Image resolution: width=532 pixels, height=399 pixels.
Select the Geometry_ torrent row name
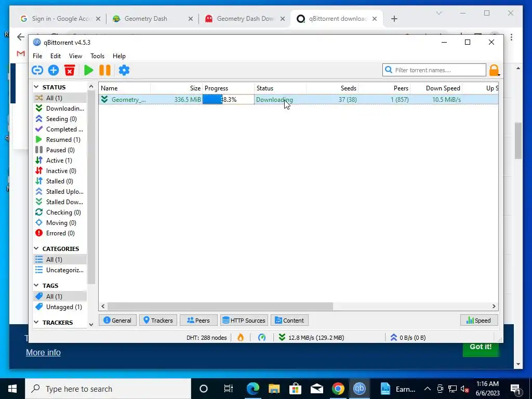(x=129, y=99)
